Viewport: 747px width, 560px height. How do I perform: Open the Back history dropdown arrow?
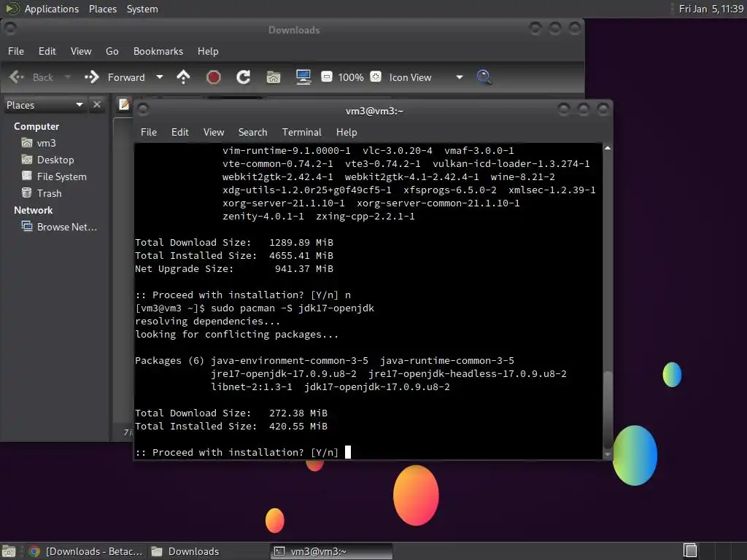67,77
